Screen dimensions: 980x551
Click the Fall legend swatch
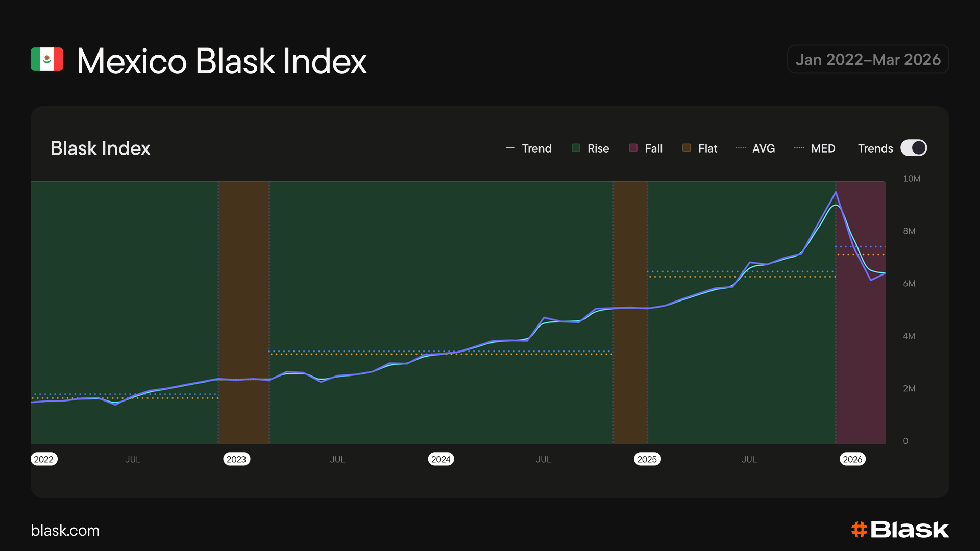point(633,148)
